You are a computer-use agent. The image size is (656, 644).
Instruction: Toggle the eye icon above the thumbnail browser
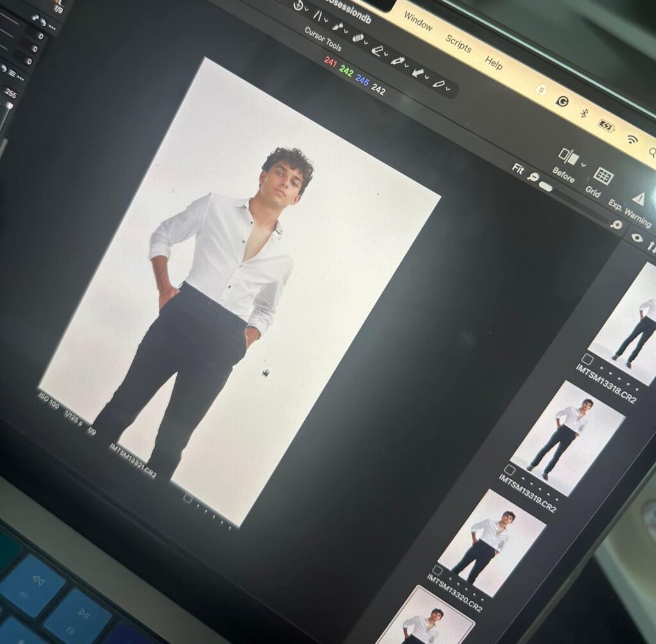(636, 238)
